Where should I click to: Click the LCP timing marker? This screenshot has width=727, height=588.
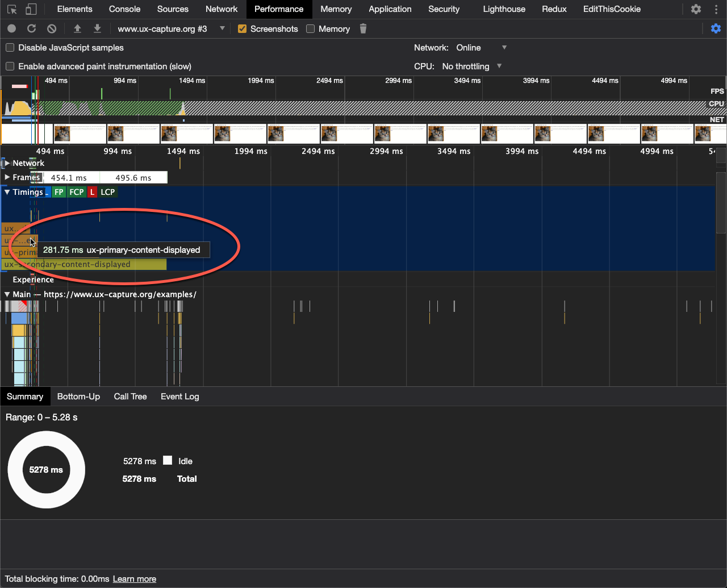click(x=107, y=192)
